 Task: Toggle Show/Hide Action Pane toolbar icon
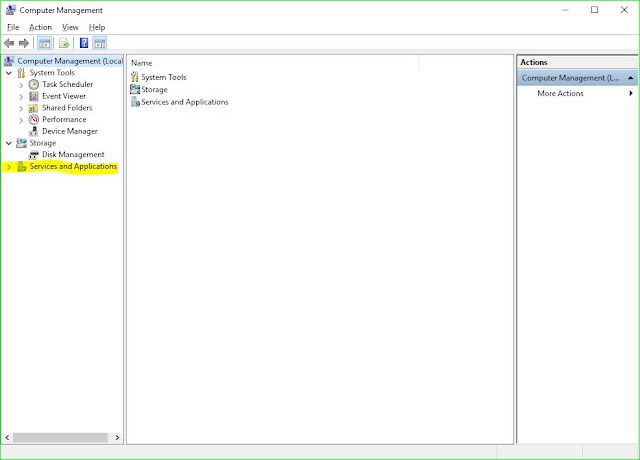(x=100, y=43)
